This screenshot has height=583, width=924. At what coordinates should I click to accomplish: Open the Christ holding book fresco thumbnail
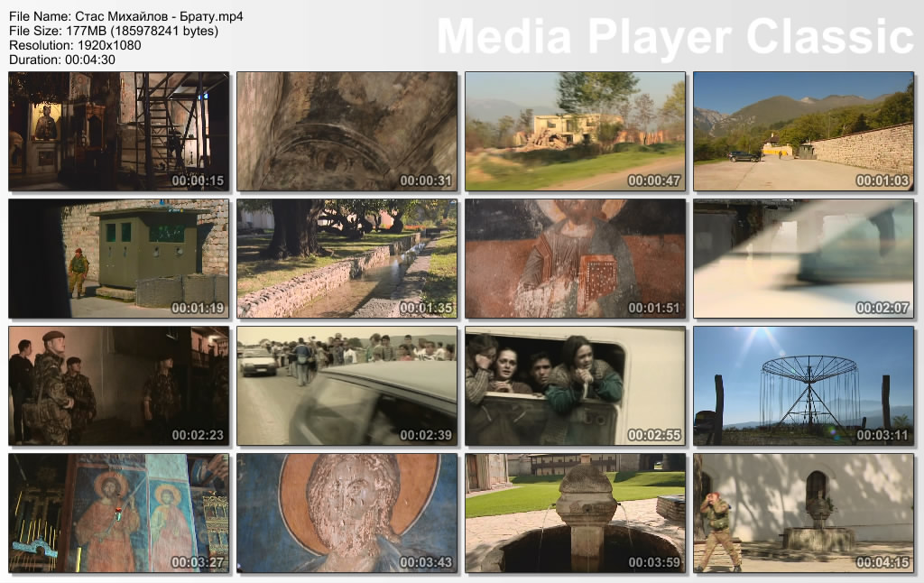point(575,258)
